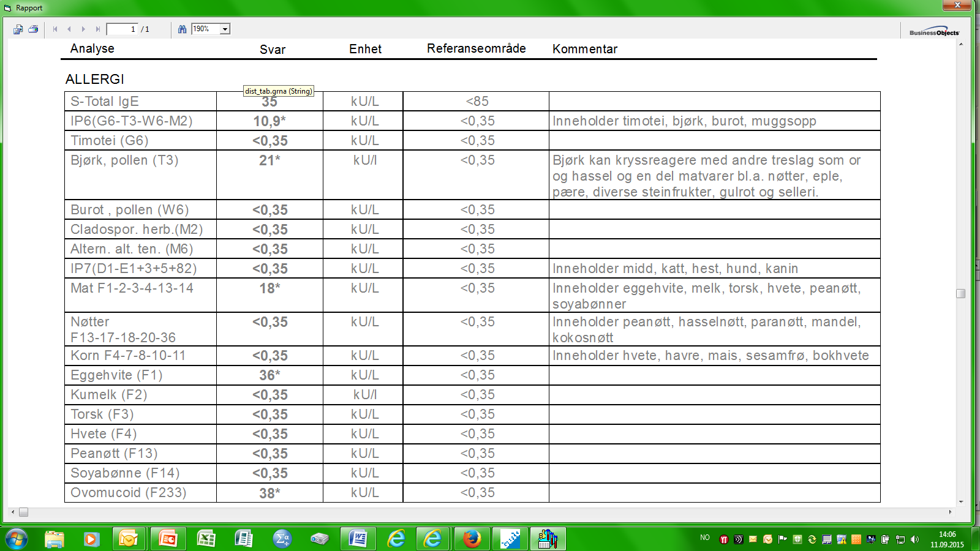Image resolution: width=980 pixels, height=551 pixels.
Task: Click the Analyse column header
Action: pos(92,48)
